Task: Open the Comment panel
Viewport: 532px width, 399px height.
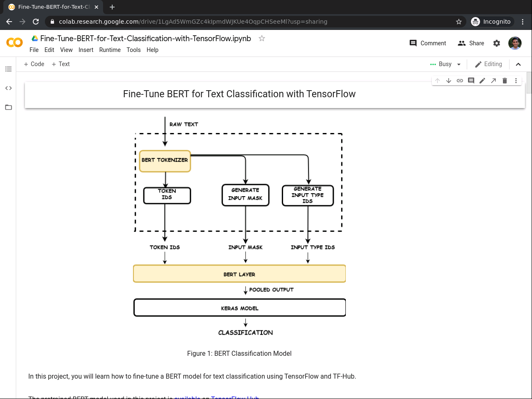Action: (428, 43)
